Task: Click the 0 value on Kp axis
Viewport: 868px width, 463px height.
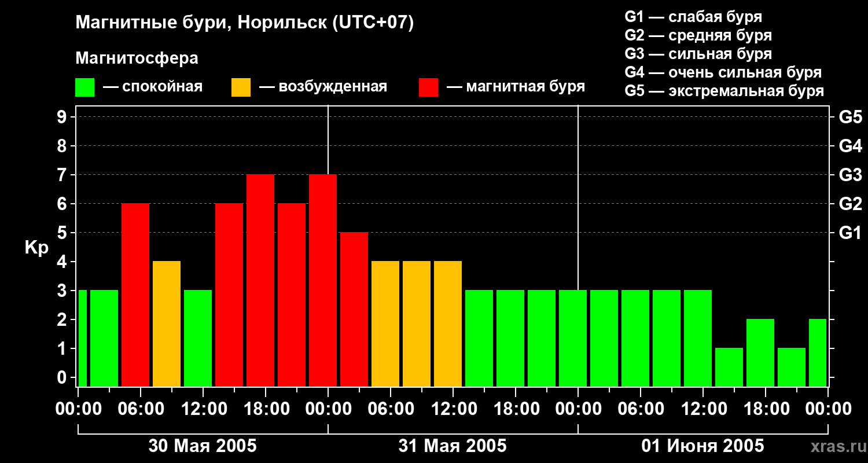Action: pos(63,378)
